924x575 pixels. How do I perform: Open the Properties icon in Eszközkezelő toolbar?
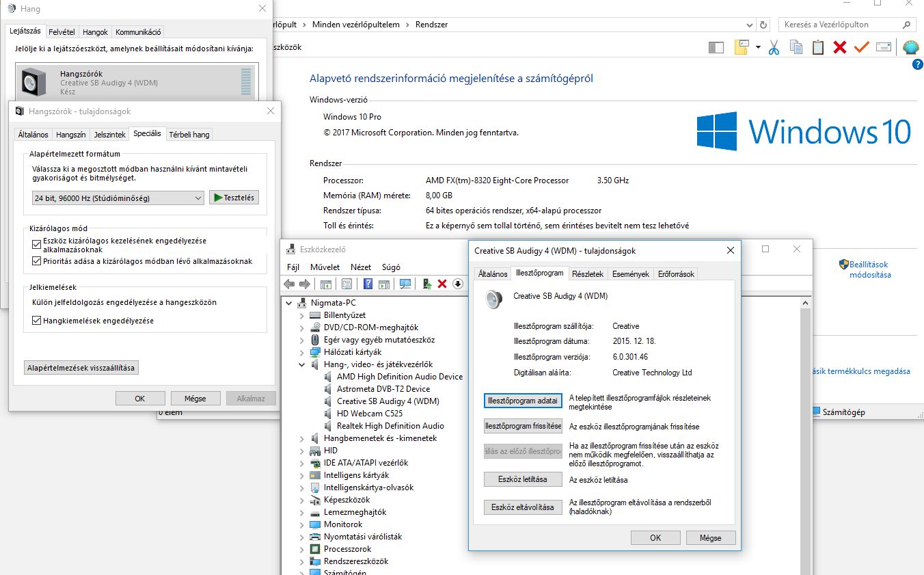pos(346,284)
